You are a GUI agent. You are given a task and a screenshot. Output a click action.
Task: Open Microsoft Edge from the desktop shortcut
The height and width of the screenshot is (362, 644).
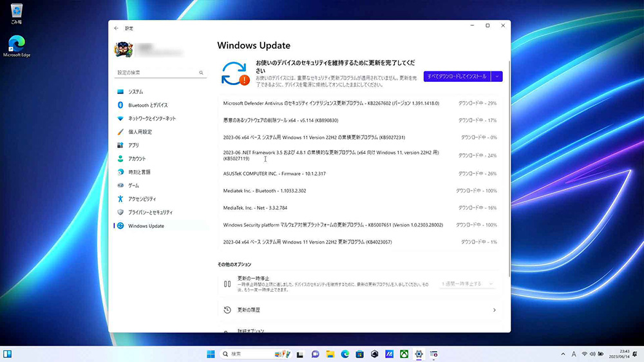point(17,46)
